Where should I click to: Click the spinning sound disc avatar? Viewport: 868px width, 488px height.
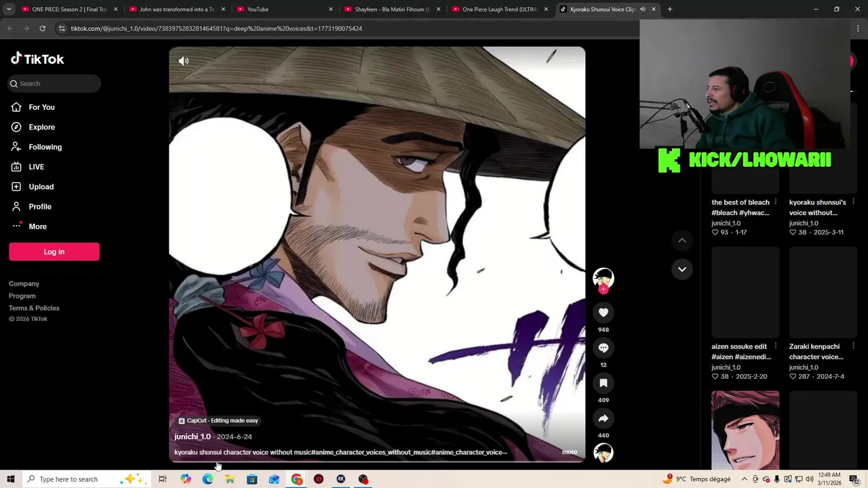(x=604, y=453)
